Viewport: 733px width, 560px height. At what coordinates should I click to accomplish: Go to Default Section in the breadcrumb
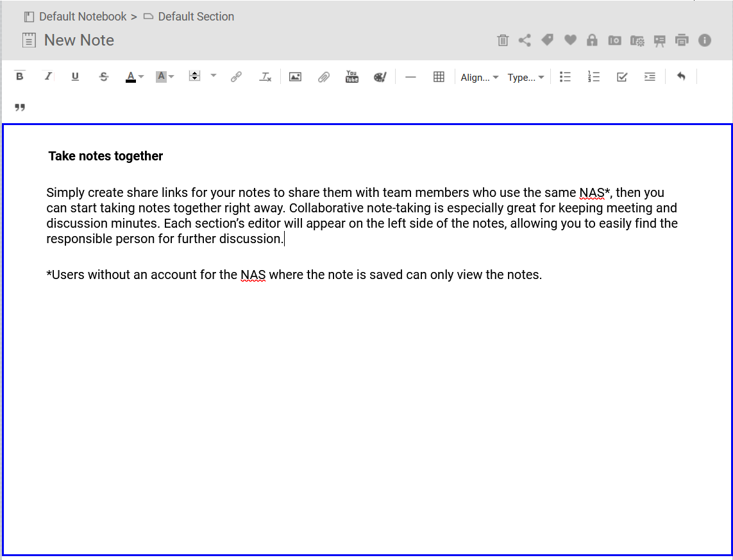[196, 17]
